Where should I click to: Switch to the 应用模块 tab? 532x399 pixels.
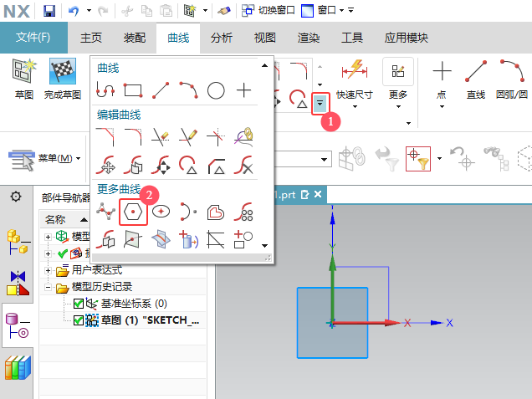406,38
